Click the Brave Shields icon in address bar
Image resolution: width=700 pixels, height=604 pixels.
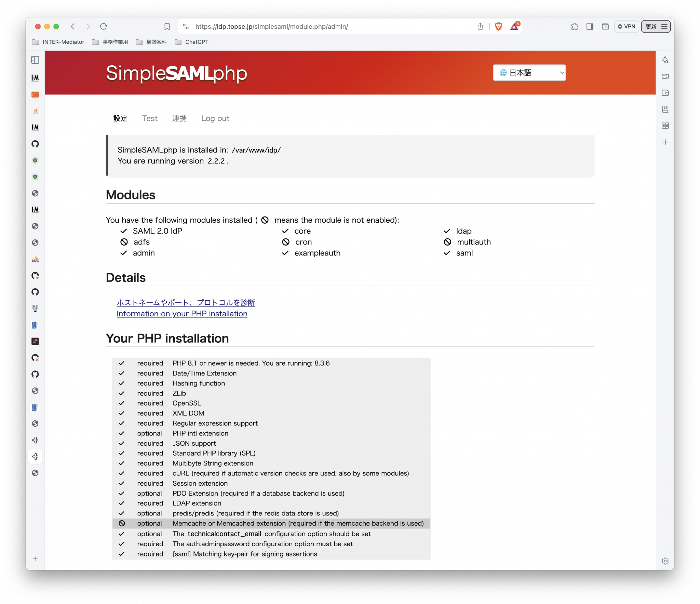point(498,26)
